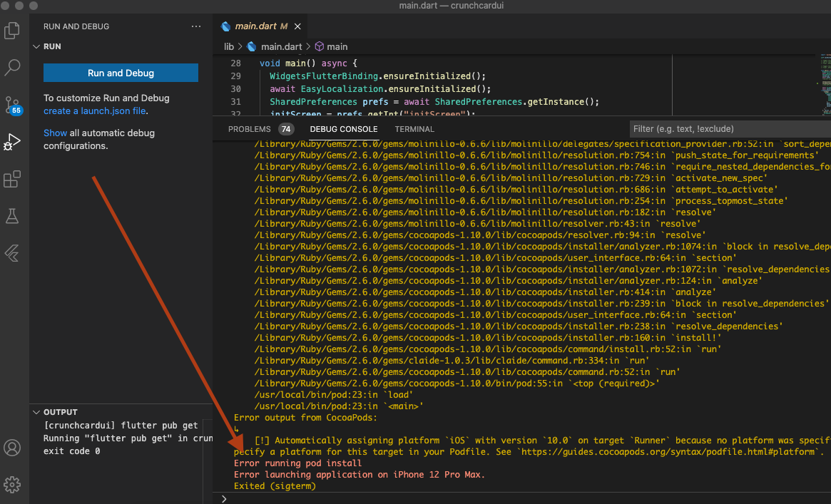Viewport: 831px width, 504px height.
Task: Open the Explorer view icon
Action: tap(12, 31)
